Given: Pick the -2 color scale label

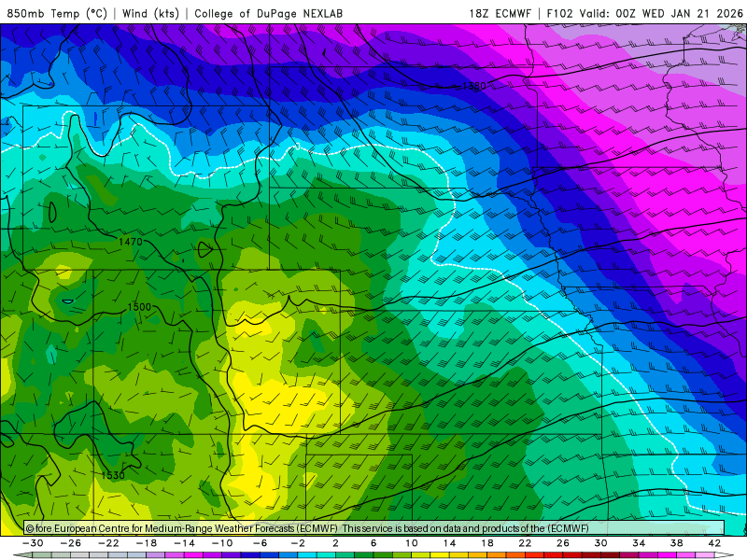Looking at the screenshot, I should pyautogui.click(x=298, y=543).
